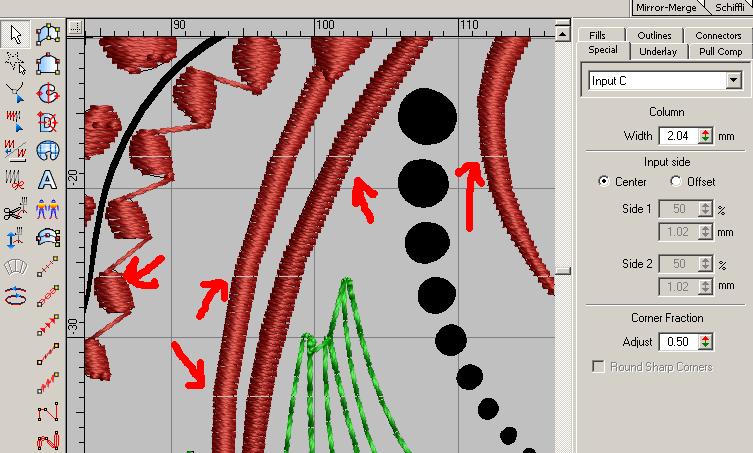Screen dimensions: 753x453
Task: Click the Side 1 mm stepper
Action: 705,232
